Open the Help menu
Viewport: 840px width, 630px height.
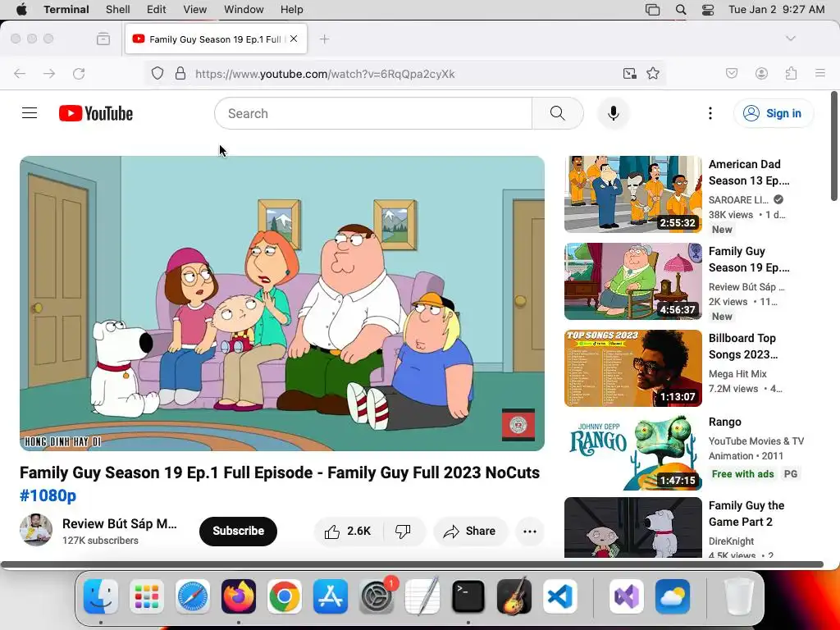coord(291,9)
